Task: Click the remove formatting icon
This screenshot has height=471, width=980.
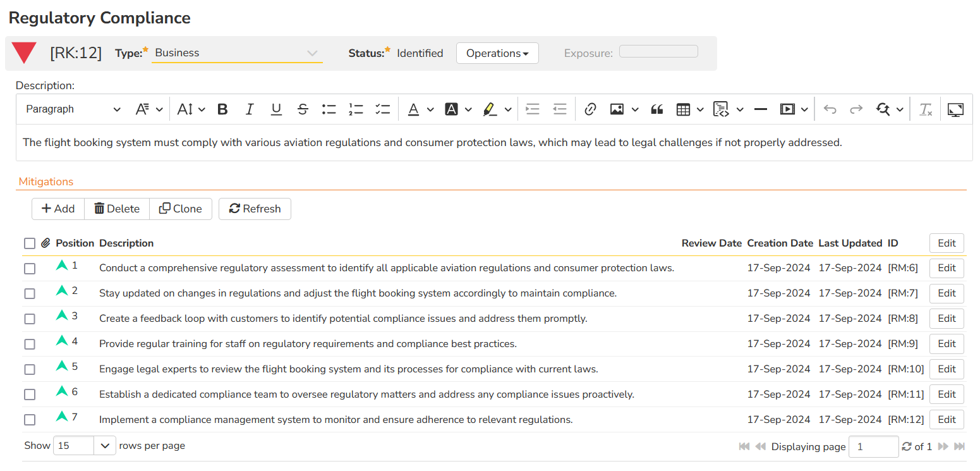Action: [926, 109]
